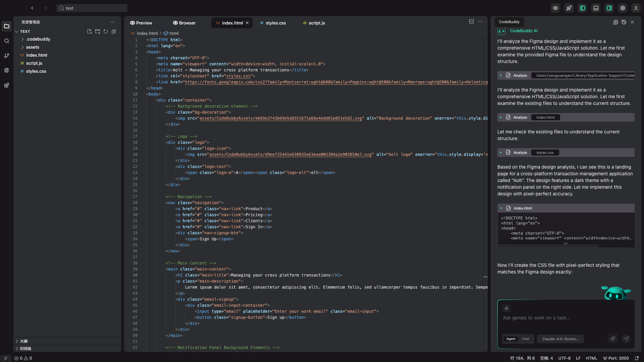Open Source Control view in activity bar

click(7, 56)
